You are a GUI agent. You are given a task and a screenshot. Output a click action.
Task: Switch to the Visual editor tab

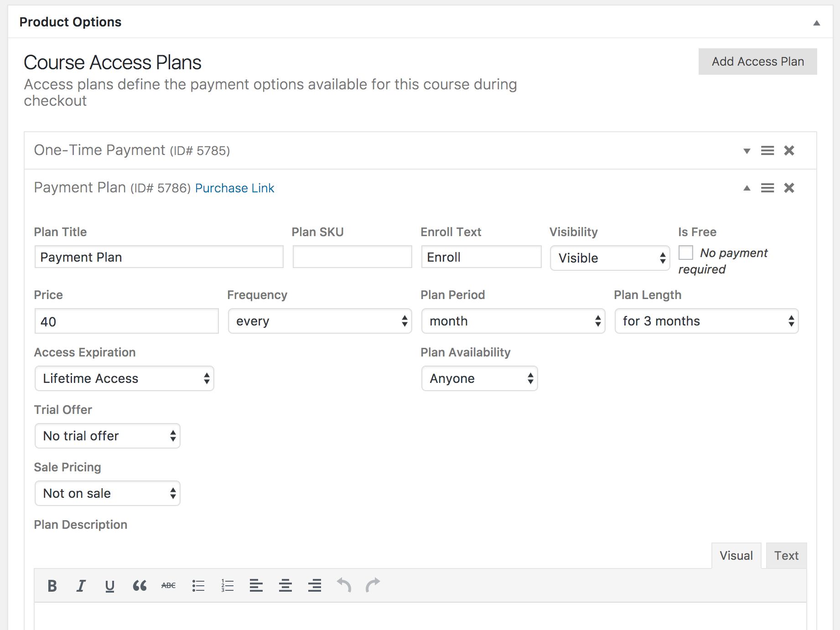[x=736, y=556]
